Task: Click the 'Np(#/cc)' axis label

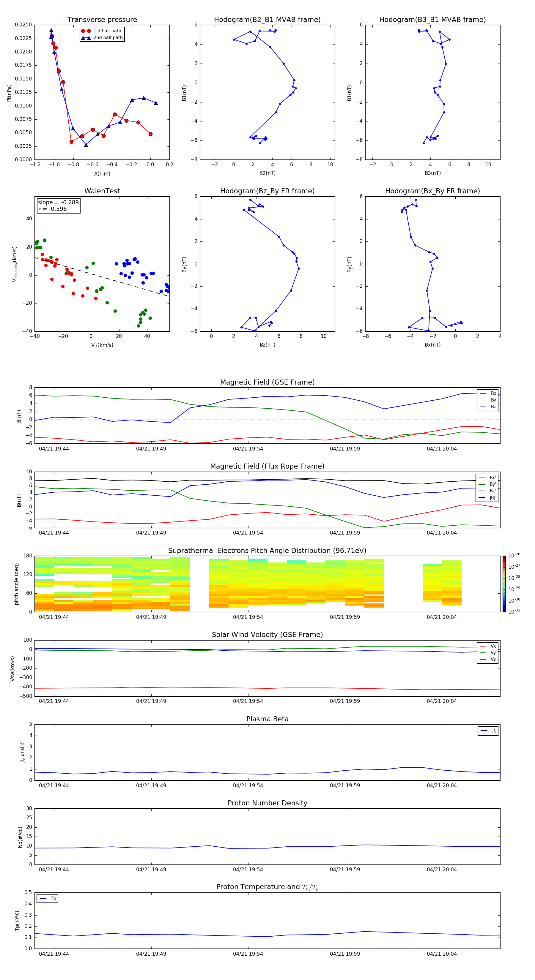Action: (20, 837)
